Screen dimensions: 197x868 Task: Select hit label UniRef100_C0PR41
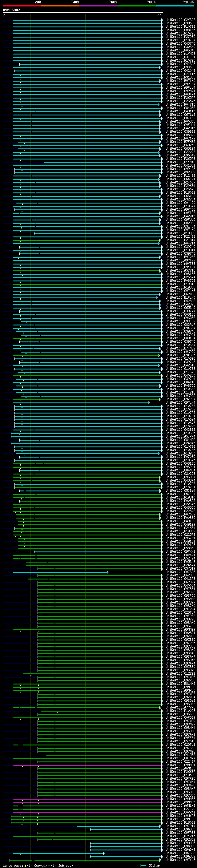pyautogui.click(x=180, y=812)
